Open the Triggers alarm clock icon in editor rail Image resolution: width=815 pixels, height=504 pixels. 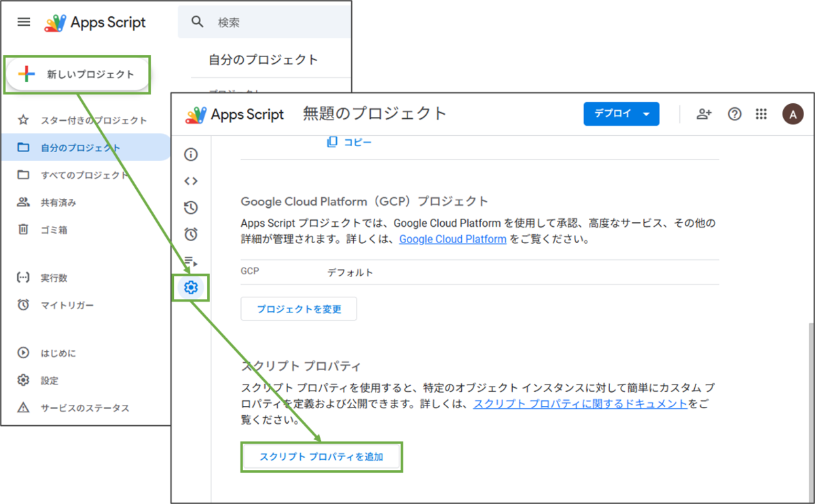point(191,234)
